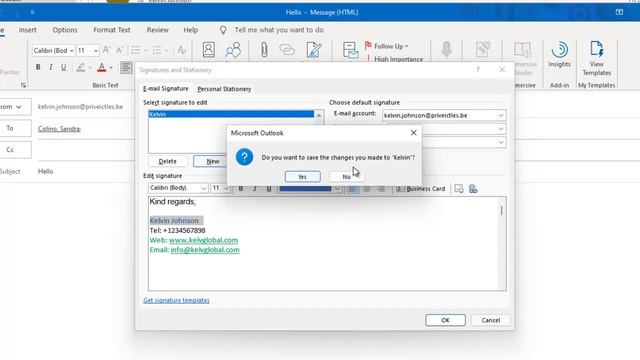Toggle Underline in the signature editor
640x360 pixels.
[x=269, y=189]
